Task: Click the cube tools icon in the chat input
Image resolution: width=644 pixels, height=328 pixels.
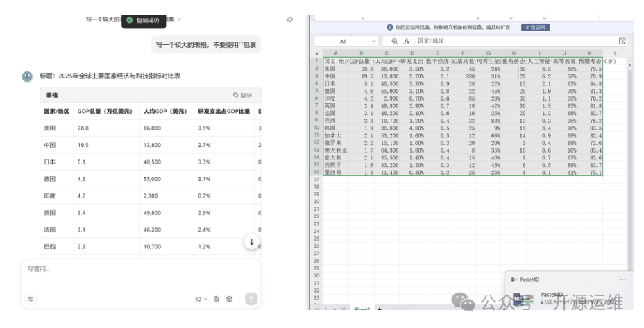Action: pos(230,300)
